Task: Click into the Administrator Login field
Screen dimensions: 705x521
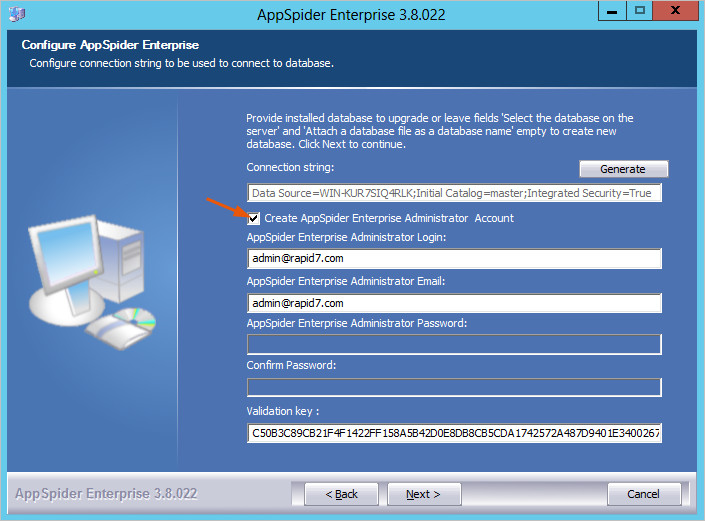Action: [x=454, y=259]
